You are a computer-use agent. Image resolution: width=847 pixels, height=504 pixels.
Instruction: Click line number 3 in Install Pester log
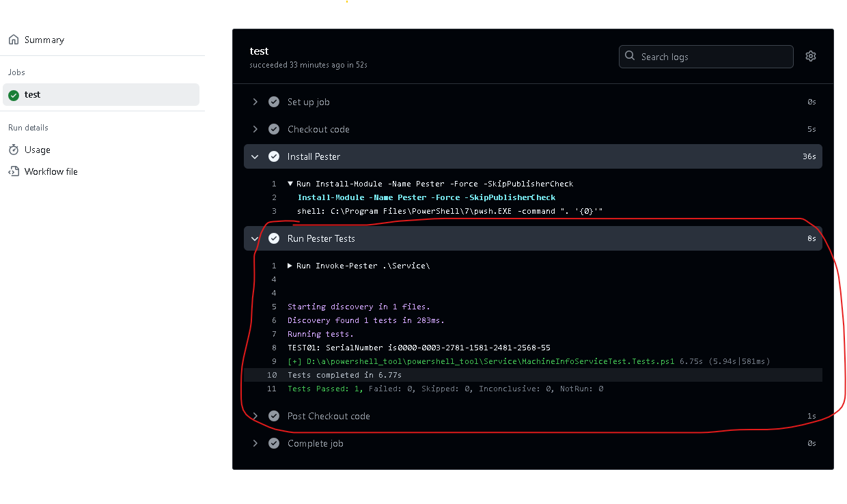[274, 211]
